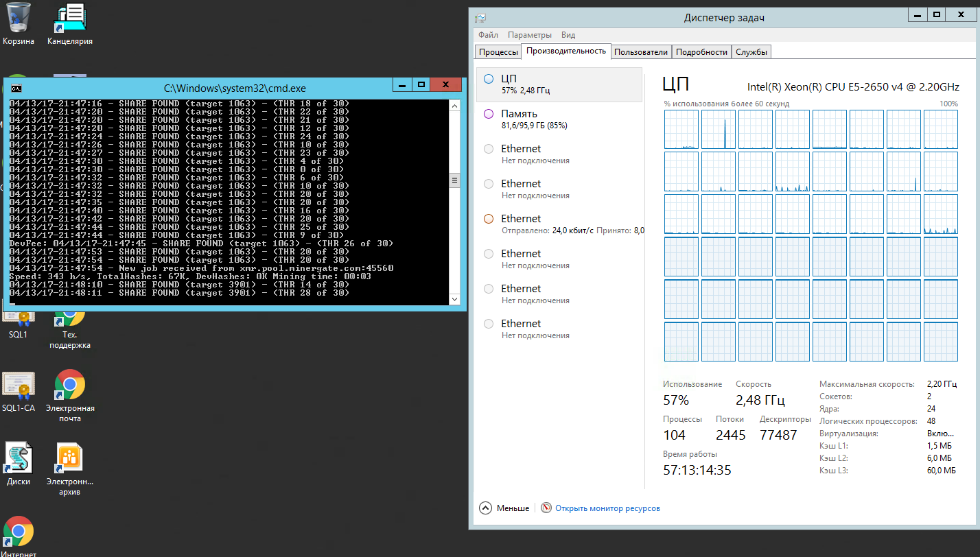Click the Максимальная скорость value 2,20 ГГц

tap(941, 384)
